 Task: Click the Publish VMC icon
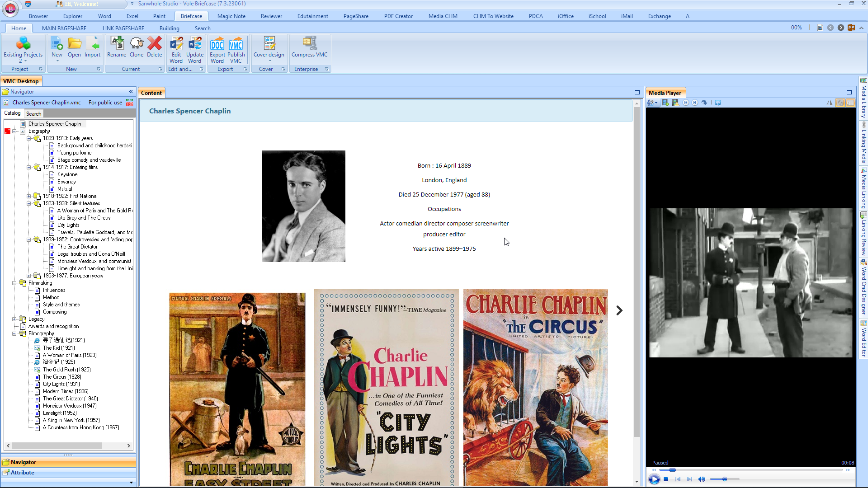pyautogui.click(x=236, y=44)
